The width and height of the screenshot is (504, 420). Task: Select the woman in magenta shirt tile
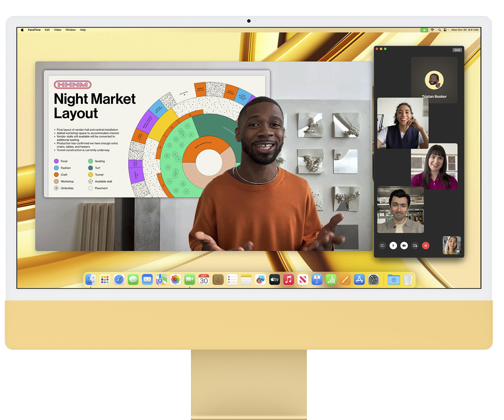coord(434,167)
